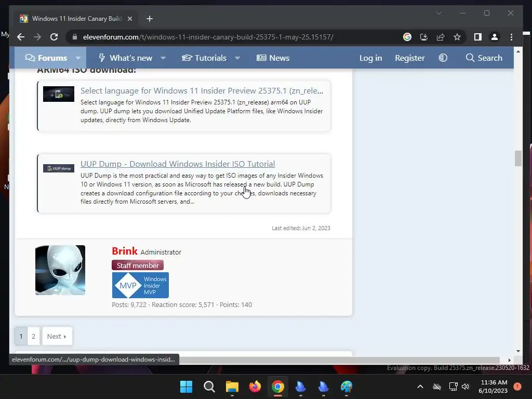Click the address bar URL

tap(208, 37)
